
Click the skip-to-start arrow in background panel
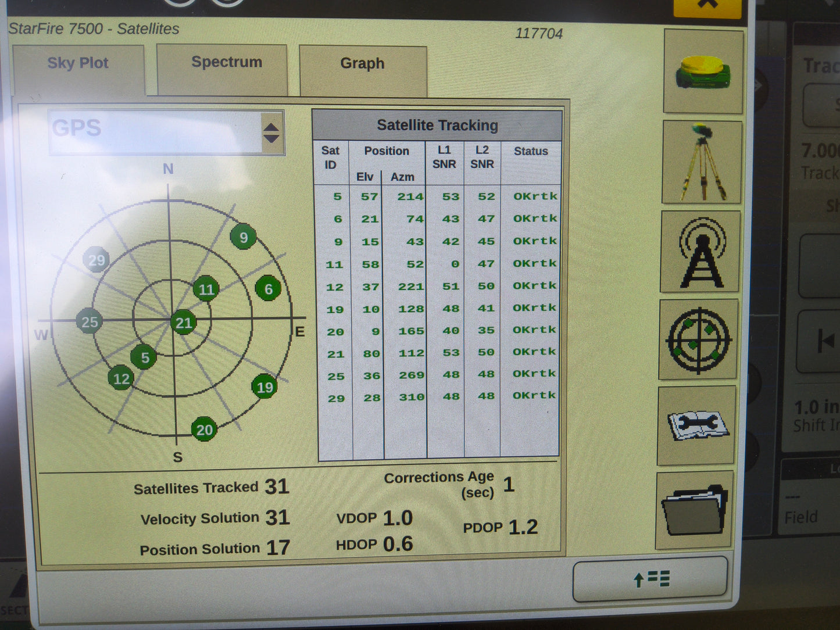click(825, 341)
